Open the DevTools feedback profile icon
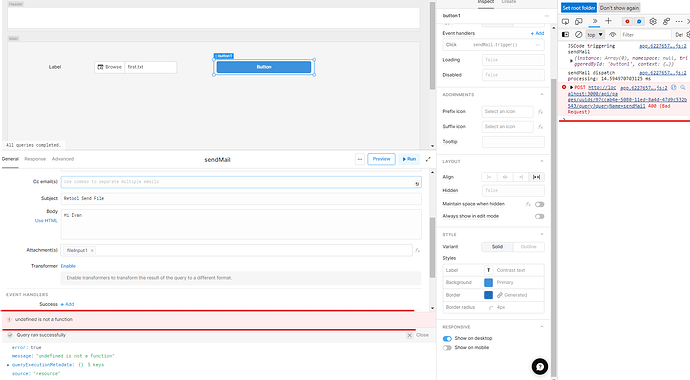This screenshot has width=690, height=380. pos(666,21)
